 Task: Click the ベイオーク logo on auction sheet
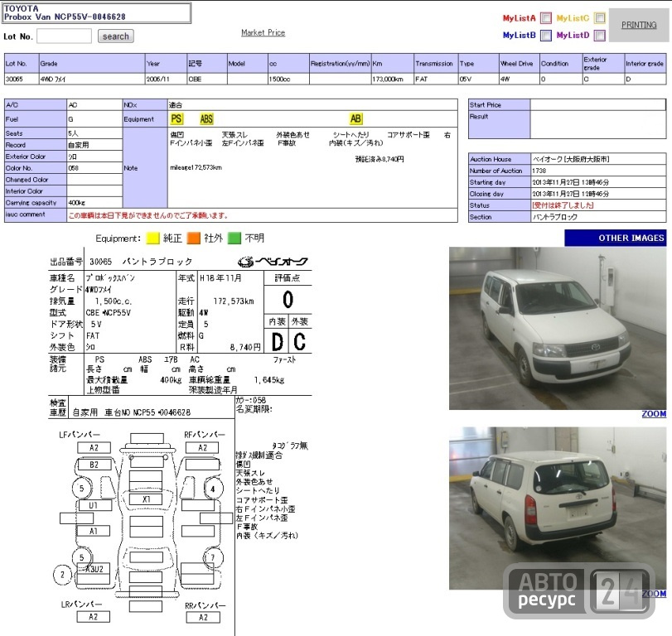pos(273,261)
